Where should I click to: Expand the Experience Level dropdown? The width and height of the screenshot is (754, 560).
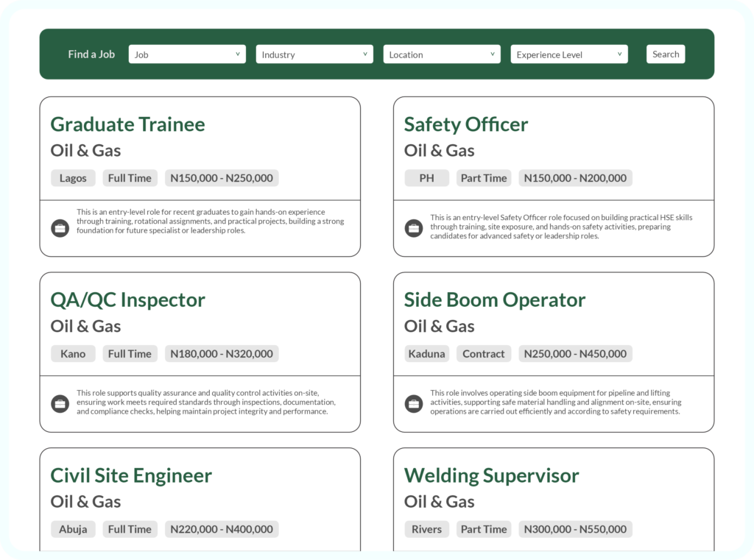click(569, 54)
